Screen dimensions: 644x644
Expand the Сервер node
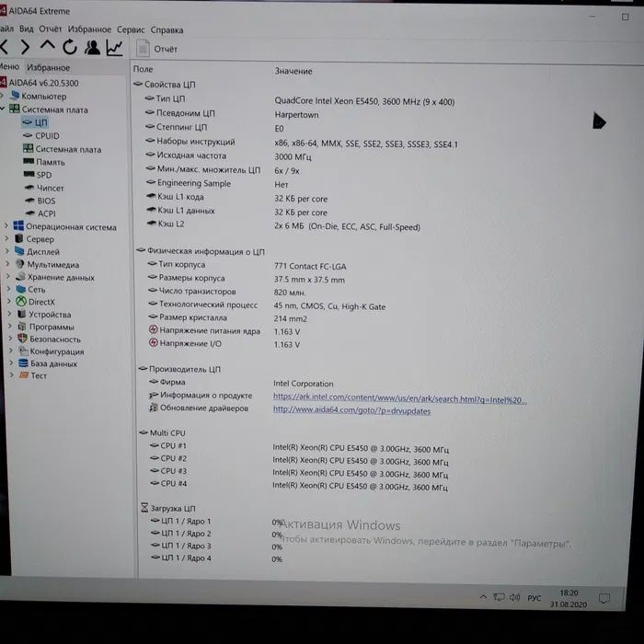(7, 238)
